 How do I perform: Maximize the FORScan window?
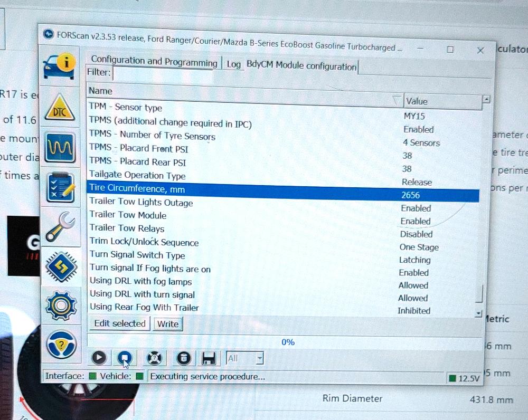450,50
